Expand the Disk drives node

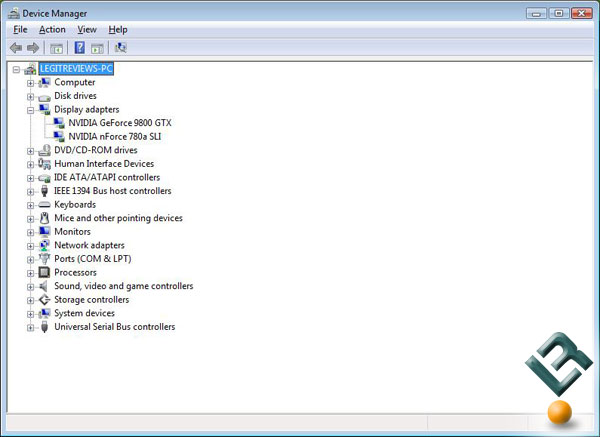pos(30,96)
